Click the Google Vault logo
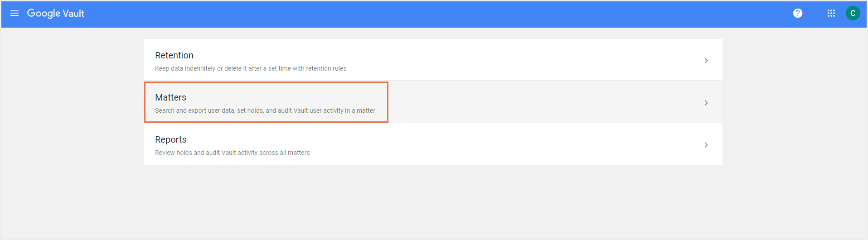The width and height of the screenshot is (868, 240). point(55,13)
